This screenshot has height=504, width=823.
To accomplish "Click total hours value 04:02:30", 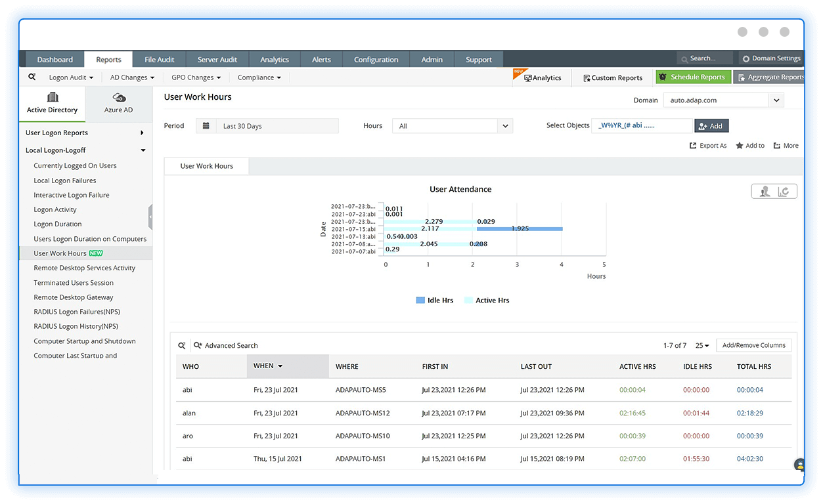I will pyautogui.click(x=750, y=459).
